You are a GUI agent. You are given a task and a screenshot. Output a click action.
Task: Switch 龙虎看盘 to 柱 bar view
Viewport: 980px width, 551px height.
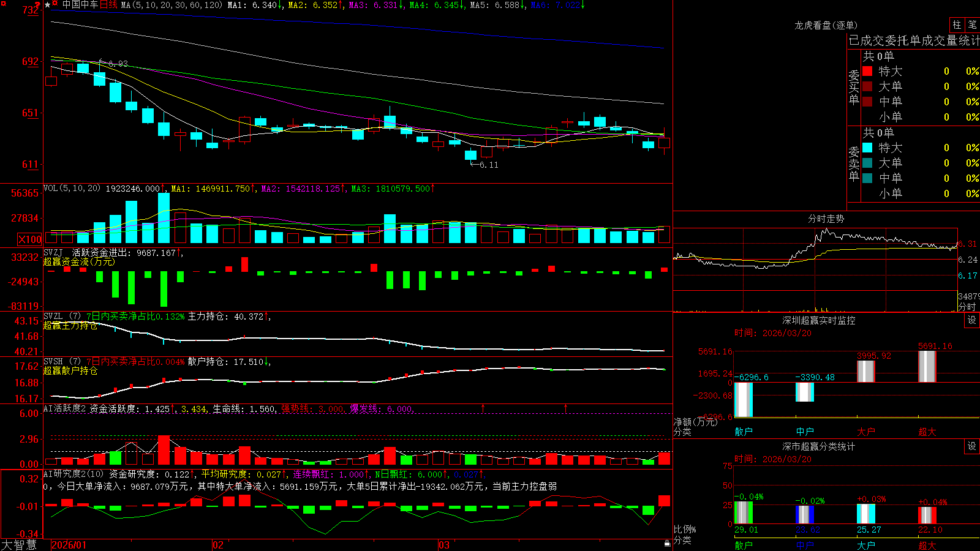pyautogui.click(x=957, y=25)
